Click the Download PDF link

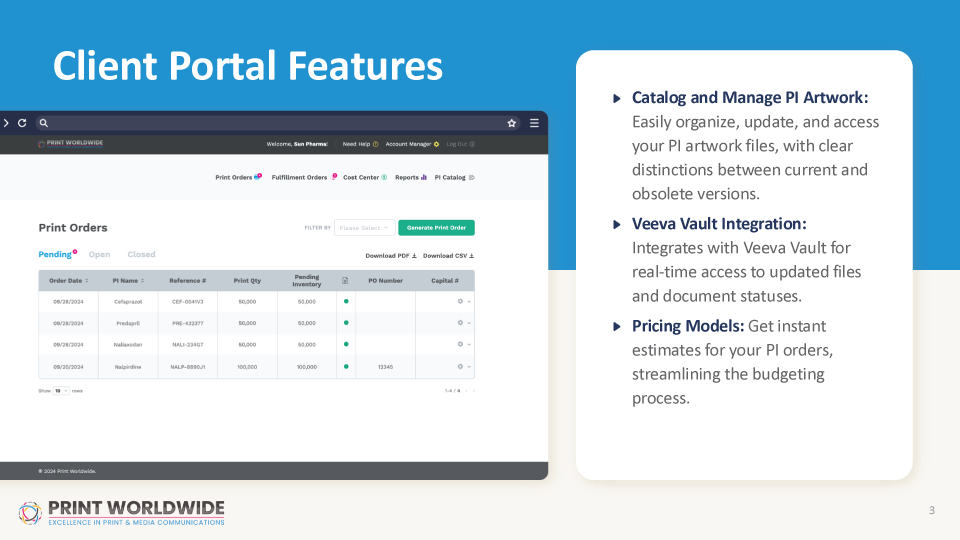pyautogui.click(x=390, y=256)
